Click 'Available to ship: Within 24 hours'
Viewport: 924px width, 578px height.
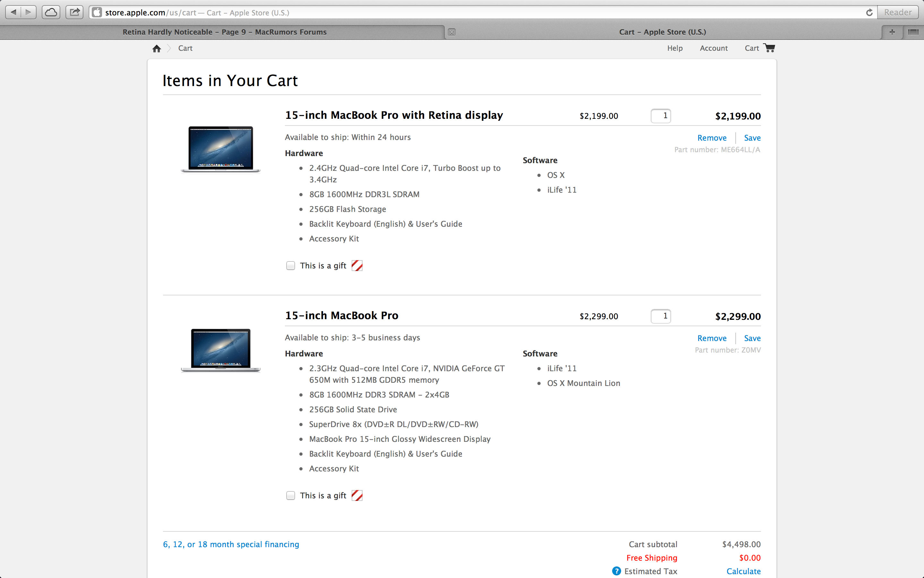click(x=348, y=137)
